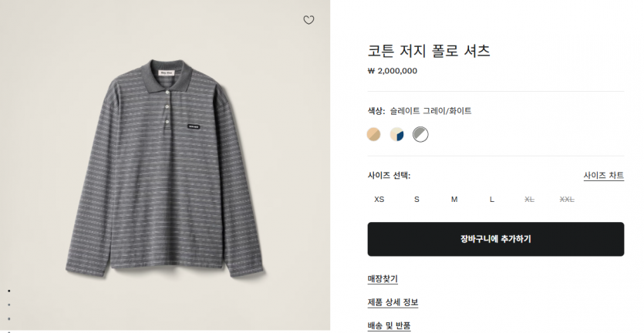Expand 배송 및 반품 shipping section
Image resolution: width=644 pixels, height=333 pixels.
(389, 325)
